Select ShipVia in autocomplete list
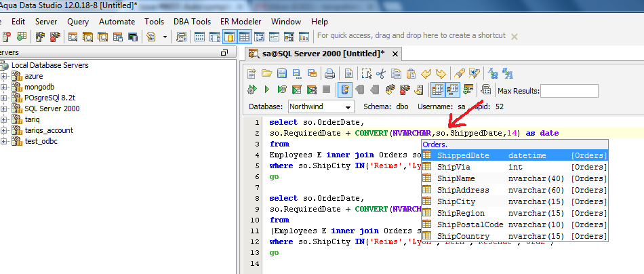The image size is (644, 274). pyautogui.click(x=515, y=167)
